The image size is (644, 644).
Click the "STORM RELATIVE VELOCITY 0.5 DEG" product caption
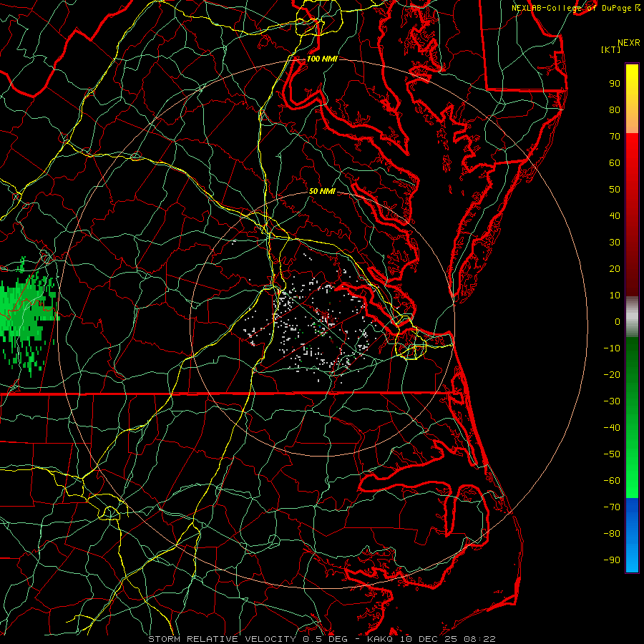pos(248,639)
